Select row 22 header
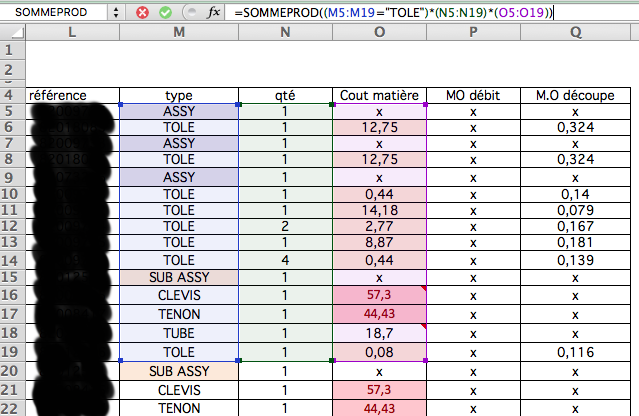 [13, 408]
